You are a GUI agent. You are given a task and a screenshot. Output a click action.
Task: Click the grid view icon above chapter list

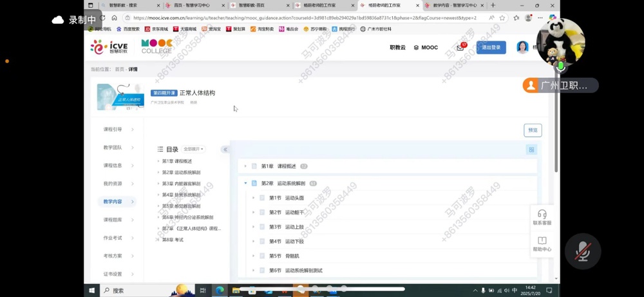[531, 149]
